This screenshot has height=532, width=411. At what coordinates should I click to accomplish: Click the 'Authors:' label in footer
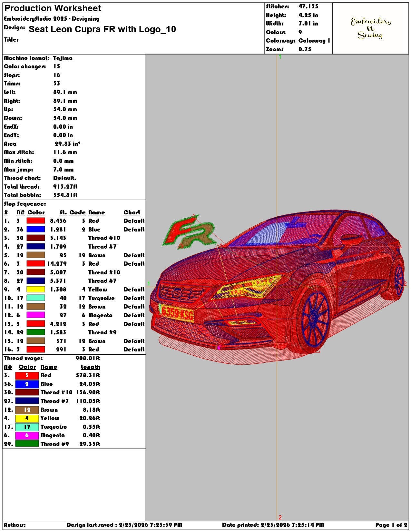[15, 525]
